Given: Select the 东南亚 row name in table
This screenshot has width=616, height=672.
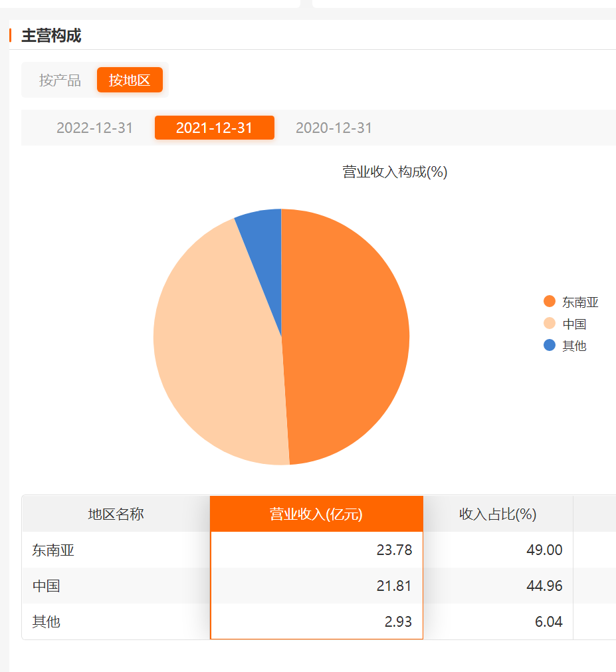Looking at the screenshot, I should pos(51,550).
